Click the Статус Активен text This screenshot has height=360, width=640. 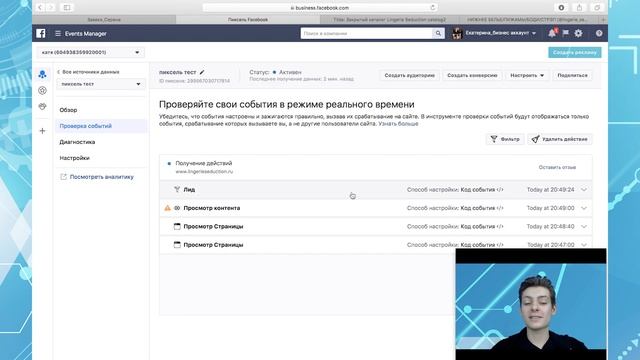(x=276, y=72)
